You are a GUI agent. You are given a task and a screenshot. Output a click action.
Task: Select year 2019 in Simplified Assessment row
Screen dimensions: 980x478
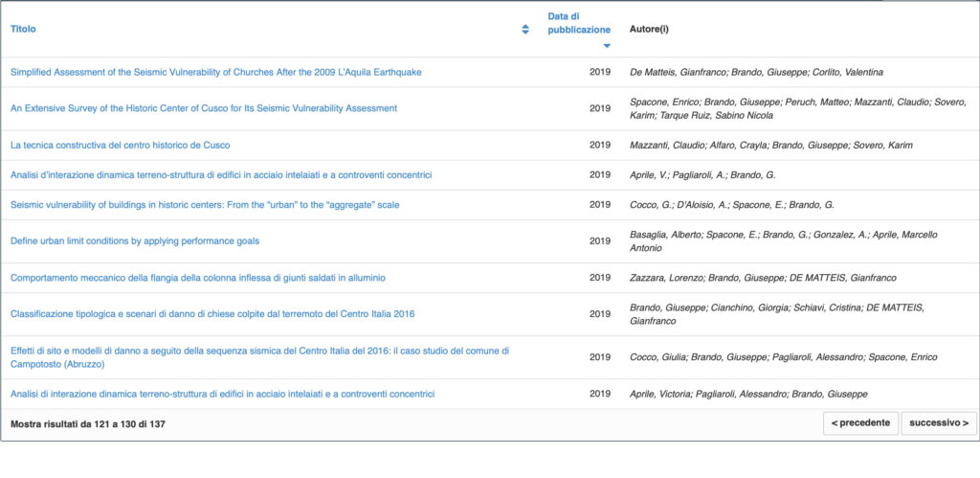600,72
